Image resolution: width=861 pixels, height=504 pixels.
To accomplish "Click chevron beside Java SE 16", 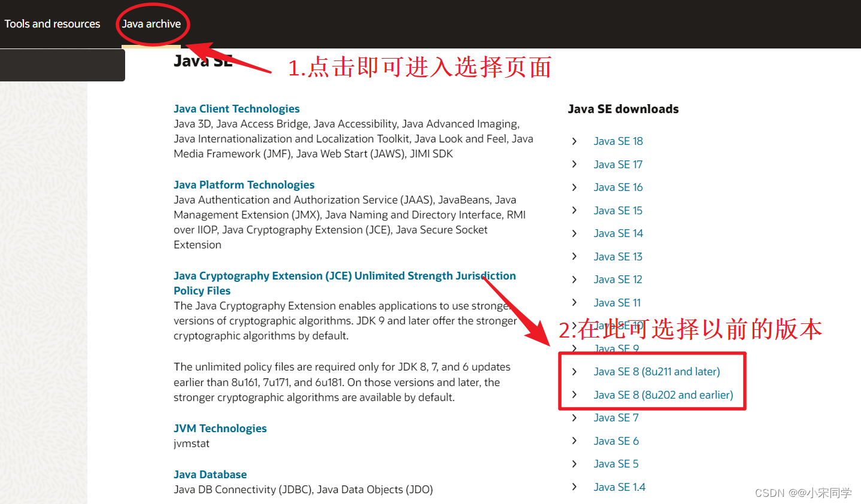I will pos(574,187).
